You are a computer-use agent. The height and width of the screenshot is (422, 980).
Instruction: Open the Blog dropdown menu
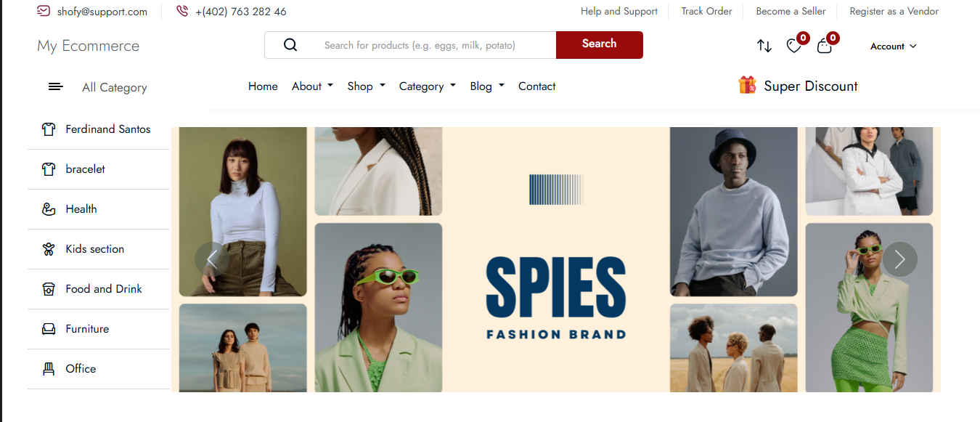pos(486,86)
